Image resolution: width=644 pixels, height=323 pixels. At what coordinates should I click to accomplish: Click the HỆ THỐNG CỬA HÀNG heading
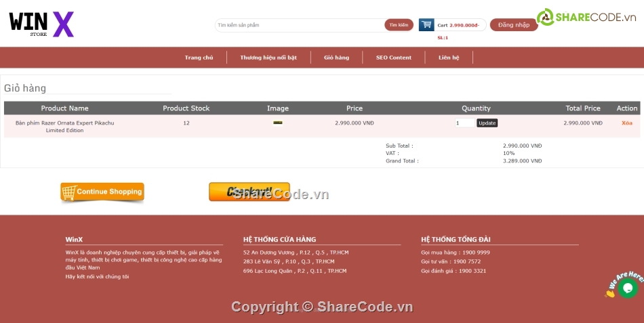pos(280,239)
